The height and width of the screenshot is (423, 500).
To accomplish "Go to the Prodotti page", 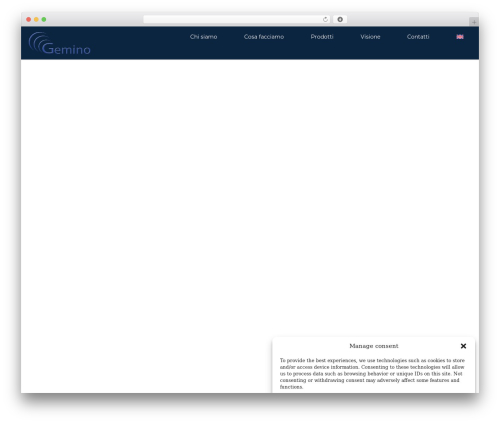I will click(322, 37).
